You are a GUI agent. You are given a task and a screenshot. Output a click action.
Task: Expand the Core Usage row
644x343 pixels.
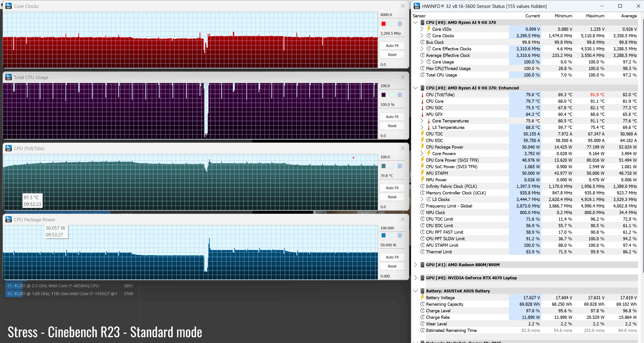coord(422,62)
